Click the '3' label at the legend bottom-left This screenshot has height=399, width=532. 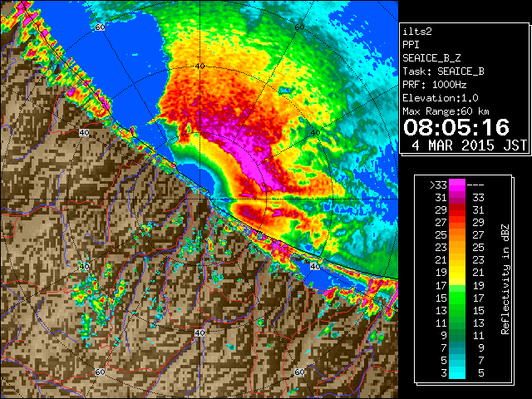click(x=444, y=373)
